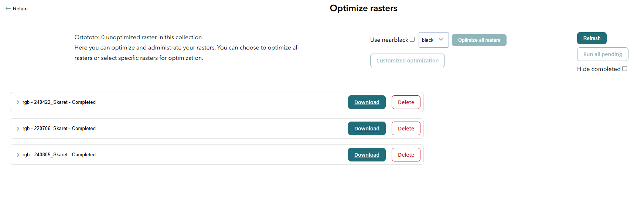Open Customized optimization
644x201 pixels.
click(x=407, y=61)
